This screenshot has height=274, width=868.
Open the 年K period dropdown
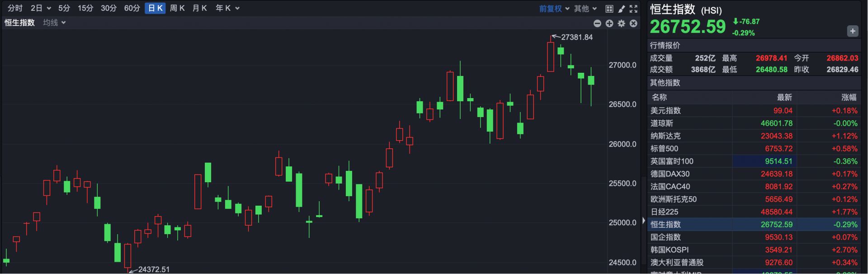[x=227, y=8]
